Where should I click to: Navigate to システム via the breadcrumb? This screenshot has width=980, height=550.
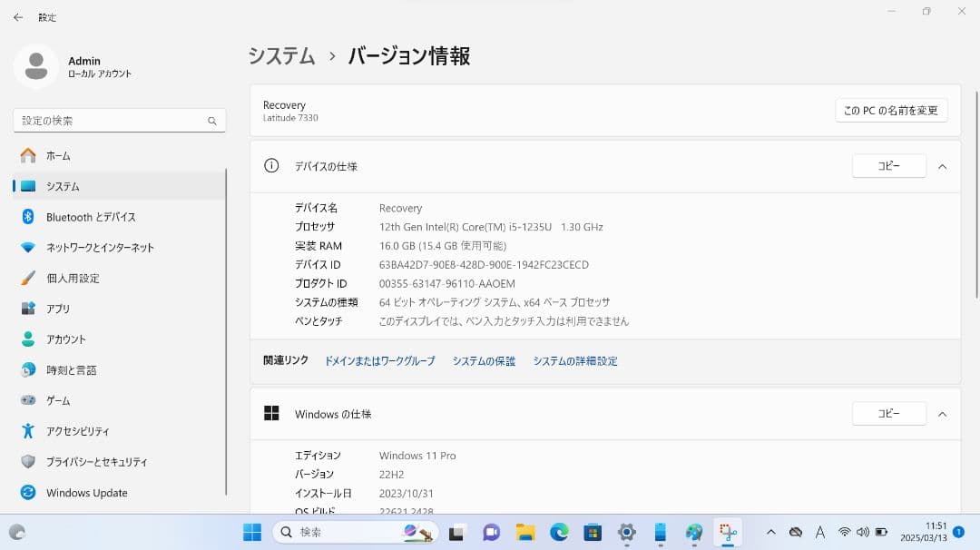(x=280, y=55)
